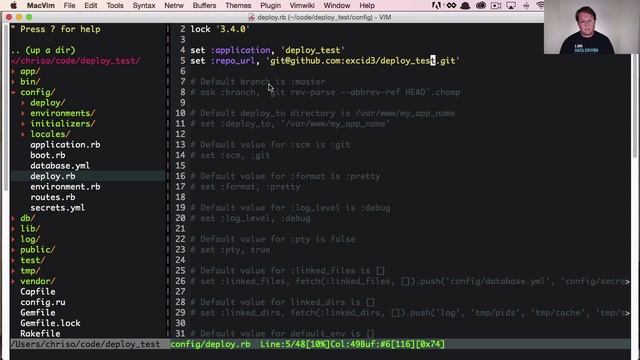Expand the lib/ folder arrow
640x360 pixels.
click(x=14, y=229)
